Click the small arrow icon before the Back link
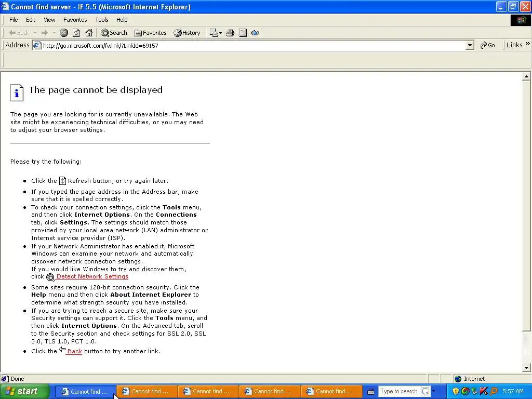This screenshot has width=532, height=399. pos(62,349)
